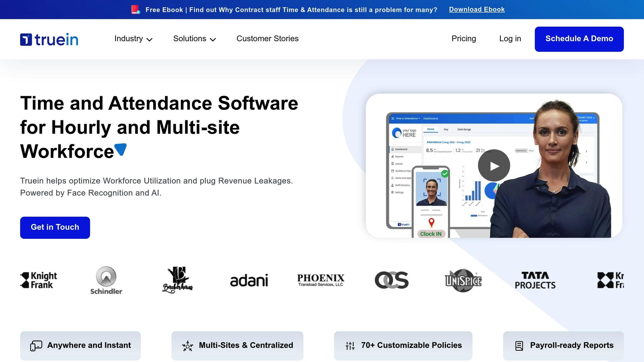644x362 pixels.
Task: Open the Download Ebook link
Action: 477,9
